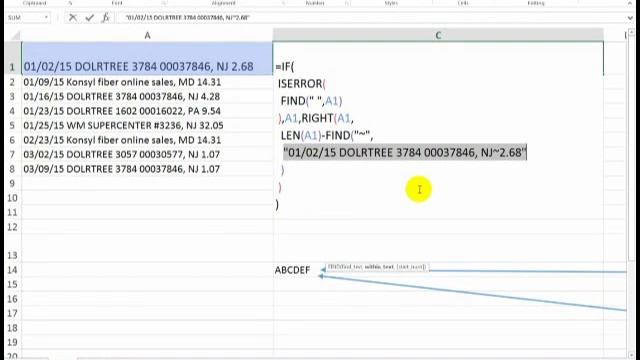The height and width of the screenshot is (360, 640).
Task: Confirm the formula with the checkmark icon
Action: (x=89, y=18)
